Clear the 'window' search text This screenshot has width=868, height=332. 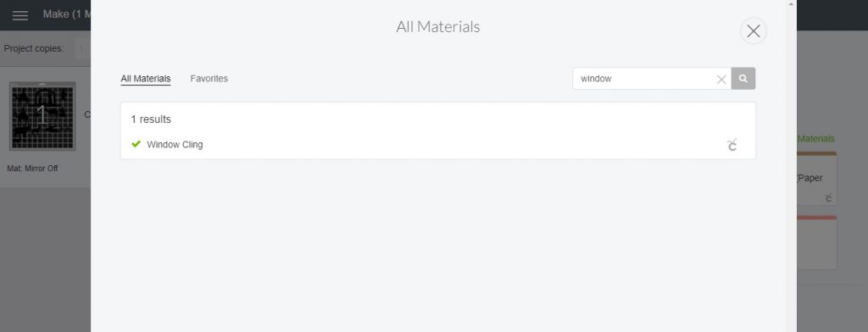[x=721, y=79]
